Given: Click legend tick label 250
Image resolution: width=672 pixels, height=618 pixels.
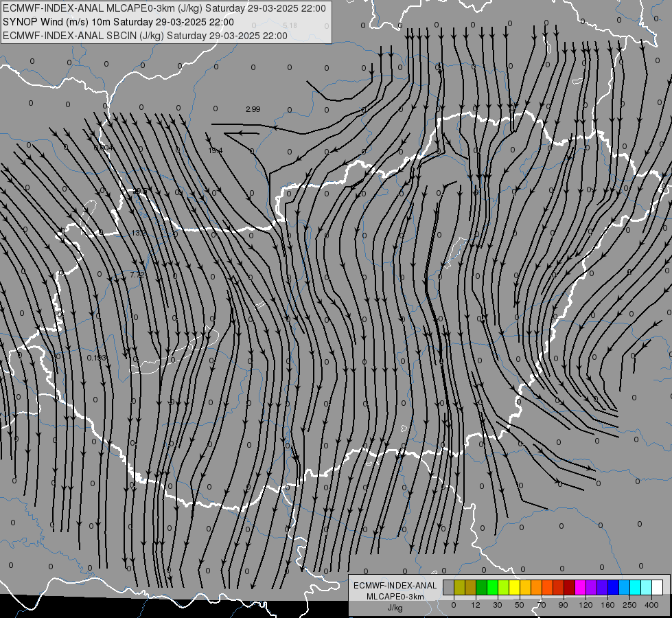Looking at the screenshot, I should (629, 605).
